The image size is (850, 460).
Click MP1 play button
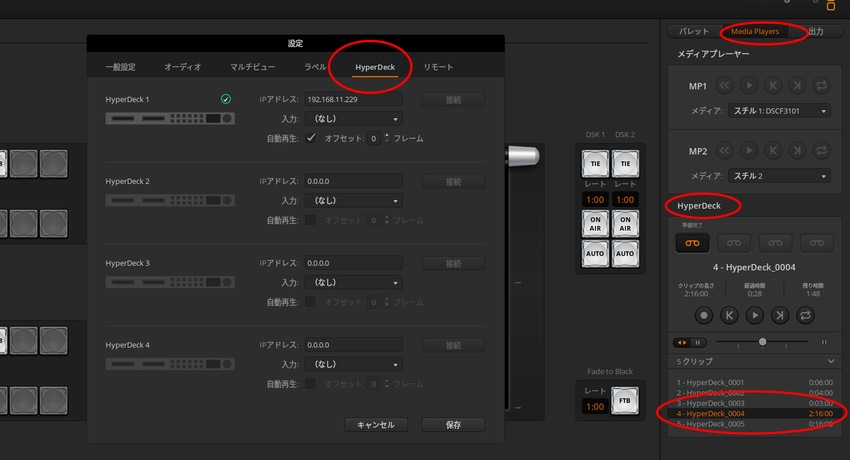point(749,86)
